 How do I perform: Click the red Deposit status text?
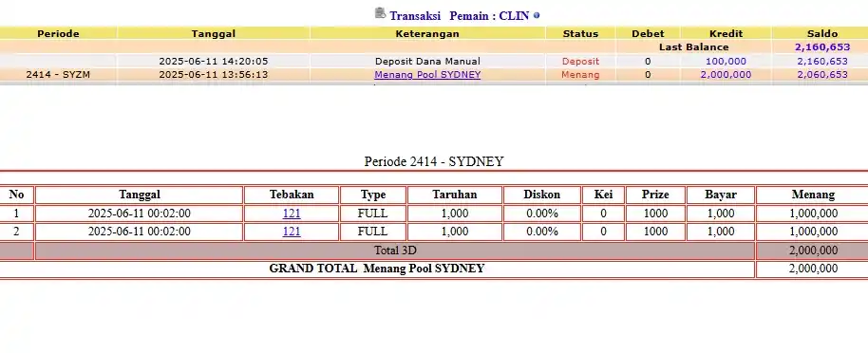click(x=580, y=62)
